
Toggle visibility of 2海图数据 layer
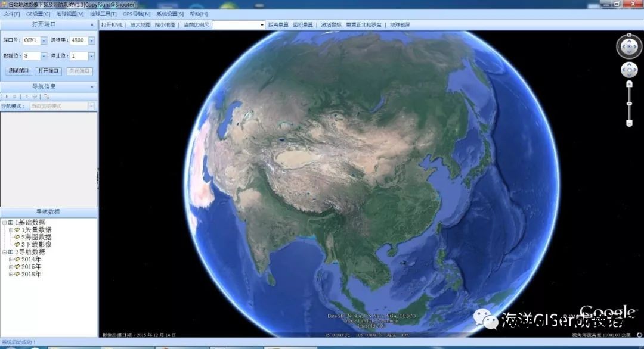coord(17,238)
